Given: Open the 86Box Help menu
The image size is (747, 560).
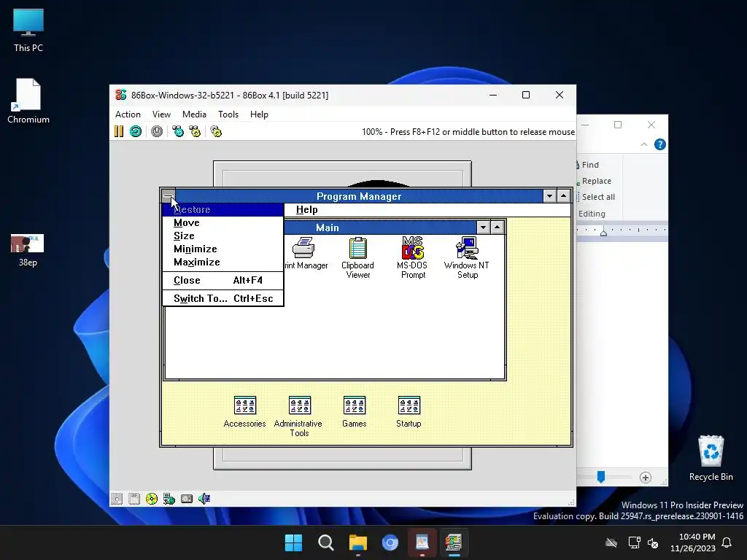Looking at the screenshot, I should [259, 114].
